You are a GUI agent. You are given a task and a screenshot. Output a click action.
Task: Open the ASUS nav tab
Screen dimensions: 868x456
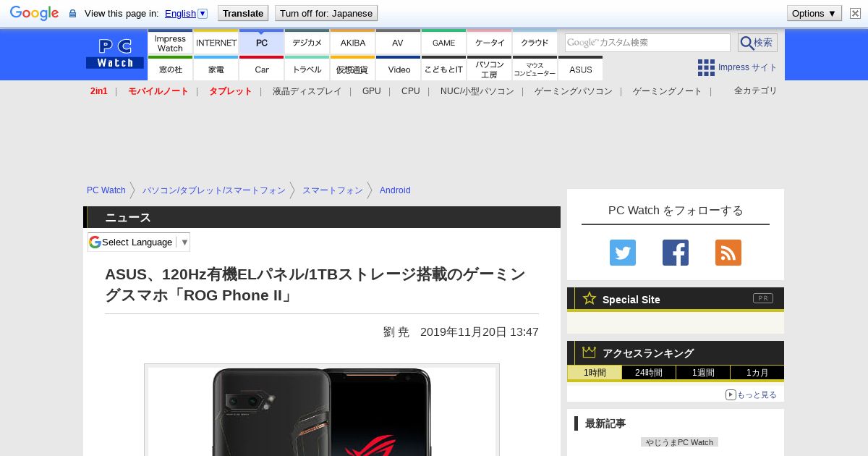tap(581, 69)
